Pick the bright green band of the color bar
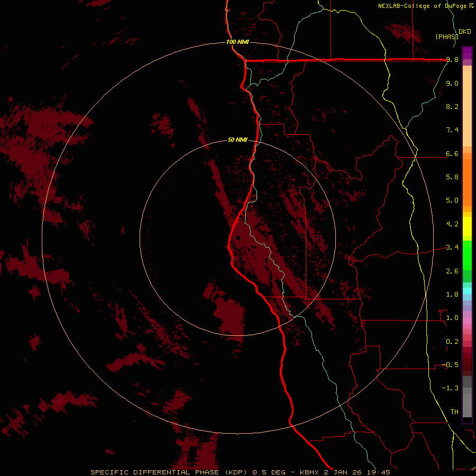 [467, 255]
